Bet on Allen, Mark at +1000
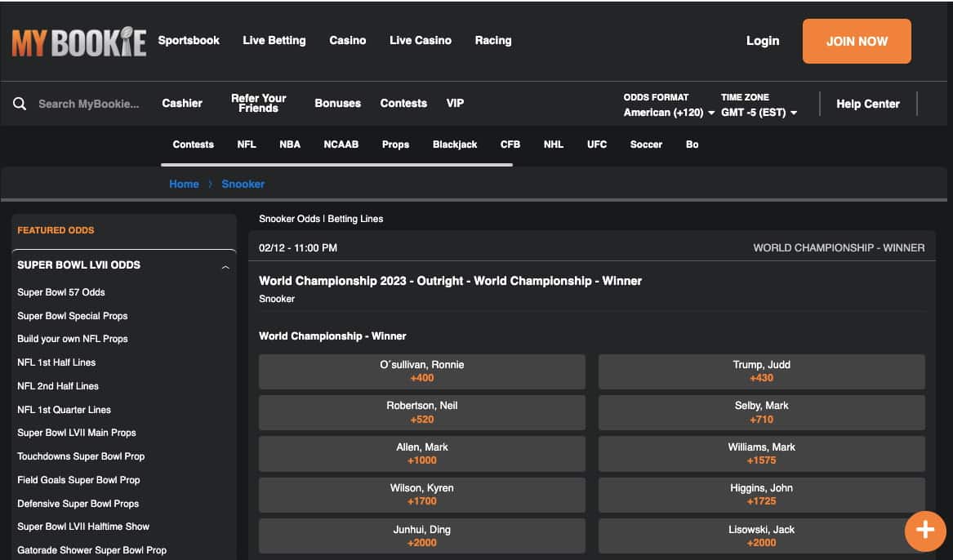Viewport: 953px width, 560px height. (422, 454)
